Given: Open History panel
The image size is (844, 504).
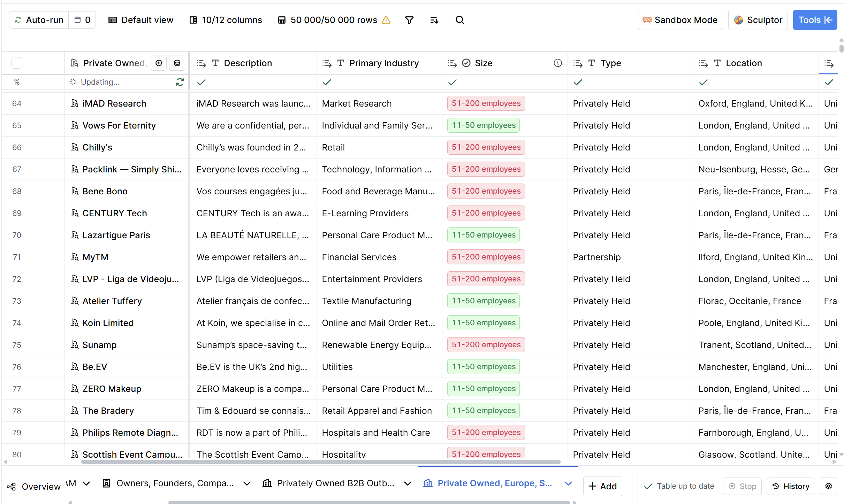Looking at the screenshot, I should (791, 486).
